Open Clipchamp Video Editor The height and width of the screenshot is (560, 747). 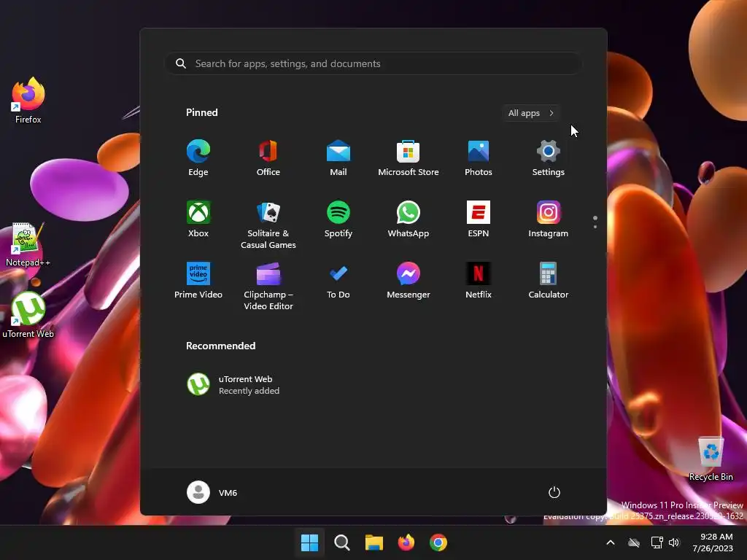[x=268, y=286]
